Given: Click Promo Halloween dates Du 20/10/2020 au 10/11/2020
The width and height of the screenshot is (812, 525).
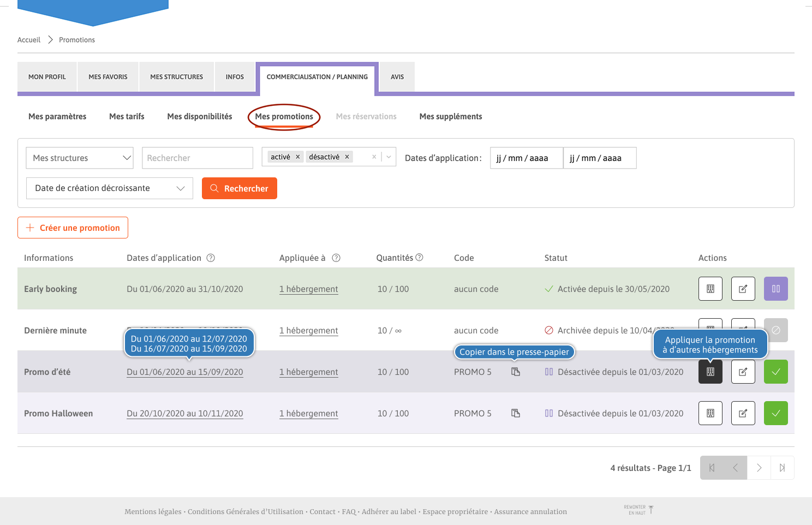Looking at the screenshot, I should 185,414.
